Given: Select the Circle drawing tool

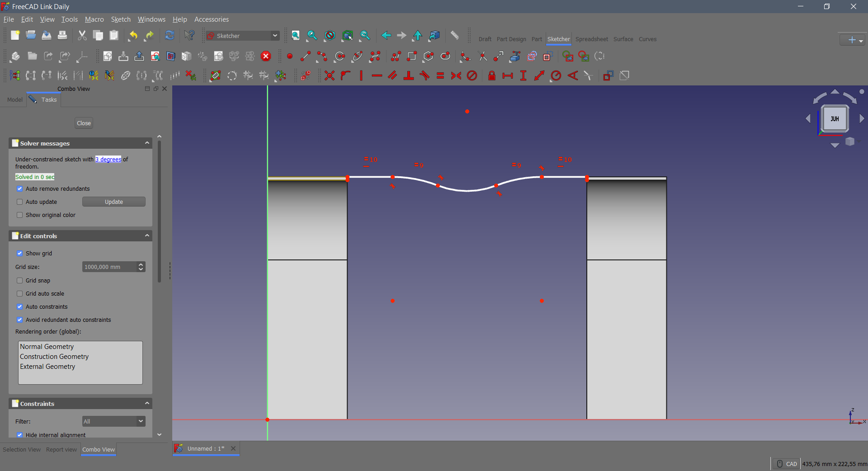Looking at the screenshot, I should pos(339,56).
